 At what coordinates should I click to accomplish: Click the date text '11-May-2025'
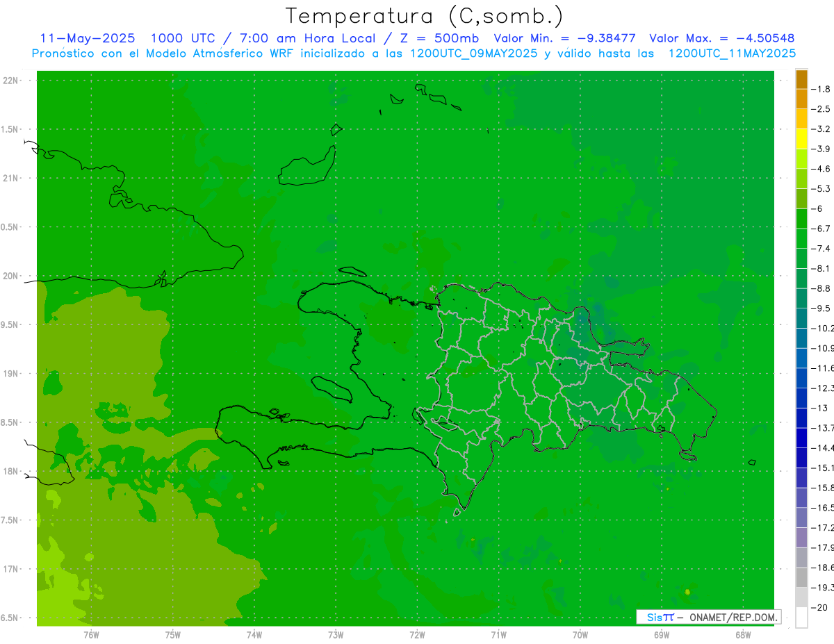pos(88,38)
